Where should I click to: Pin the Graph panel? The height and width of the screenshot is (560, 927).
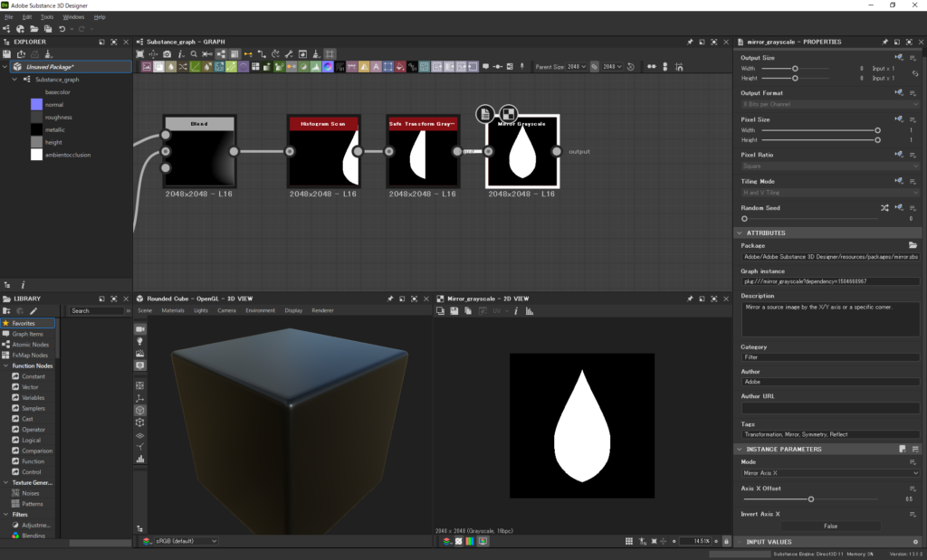(x=690, y=42)
